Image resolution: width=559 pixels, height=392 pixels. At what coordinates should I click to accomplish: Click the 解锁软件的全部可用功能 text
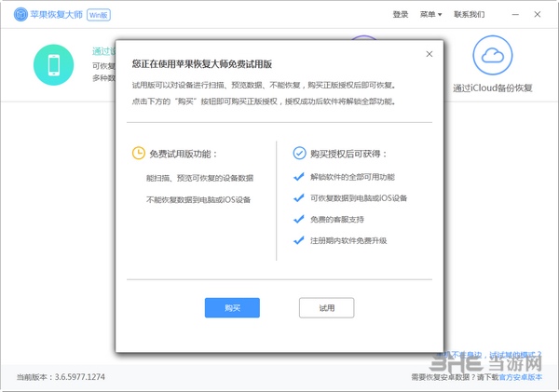point(352,177)
